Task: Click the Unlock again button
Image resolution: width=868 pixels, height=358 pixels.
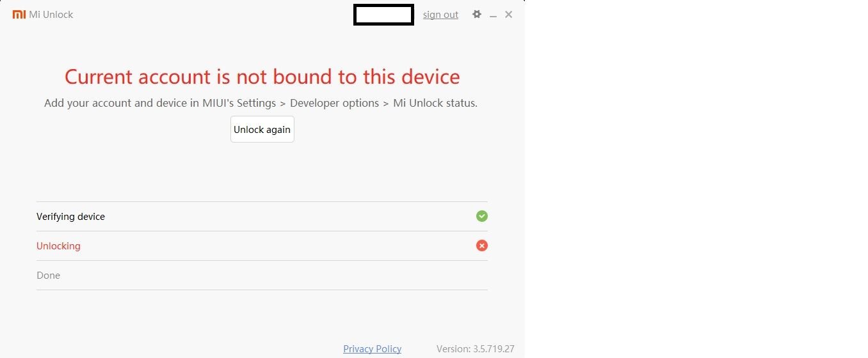Action: tap(262, 129)
